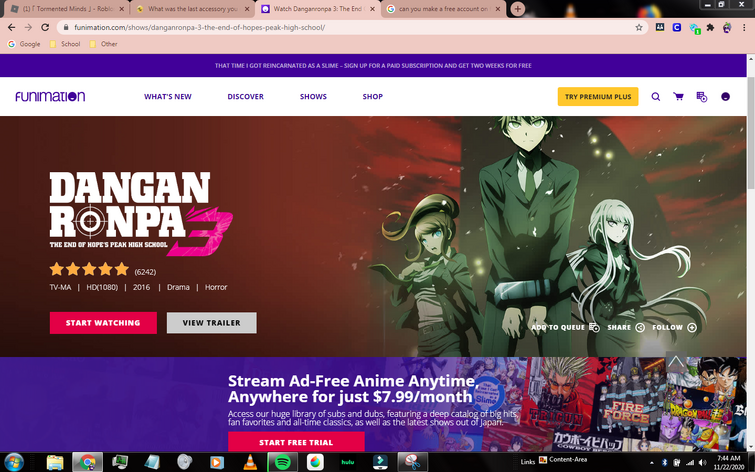
Task: Close the Watch Danganronpa 3 tab
Action: (372, 9)
